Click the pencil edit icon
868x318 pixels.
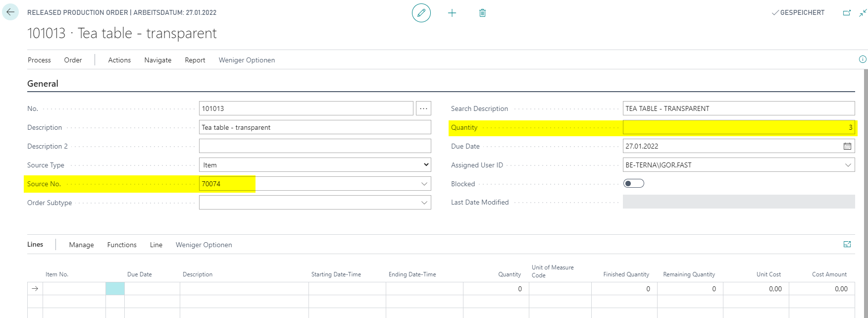421,13
